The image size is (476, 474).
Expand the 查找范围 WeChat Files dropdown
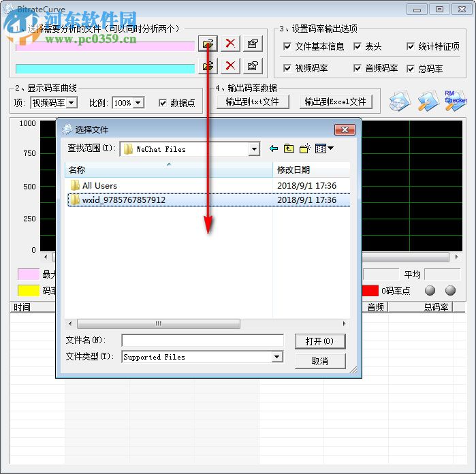pyautogui.click(x=254, y=149)
